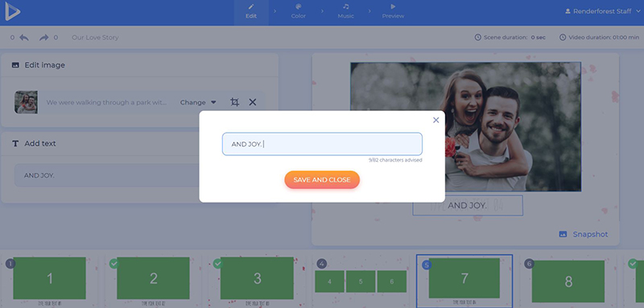This screenshot has width=644, height=308.
Task: Click the scene duration clock icon
Action: coord(477,37)
